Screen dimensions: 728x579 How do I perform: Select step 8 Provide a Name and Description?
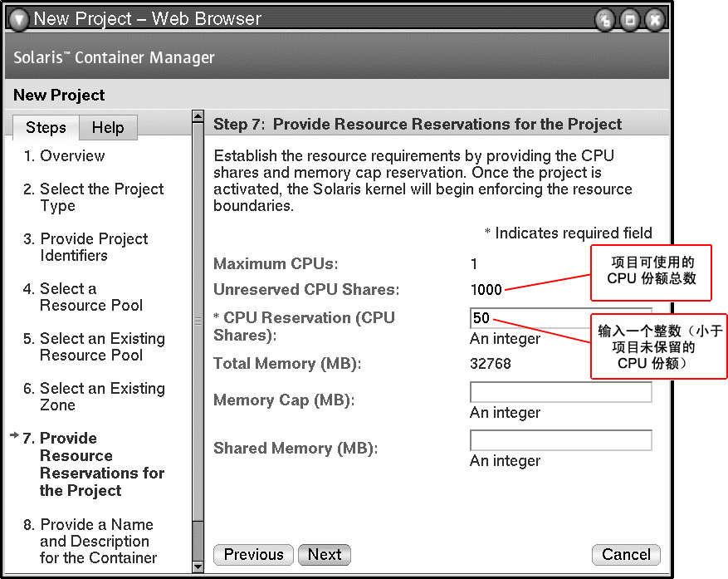point(90,541)
